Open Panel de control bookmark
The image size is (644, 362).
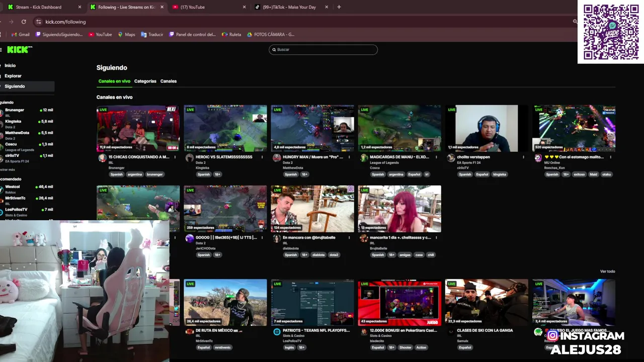(x=192, y=35)
